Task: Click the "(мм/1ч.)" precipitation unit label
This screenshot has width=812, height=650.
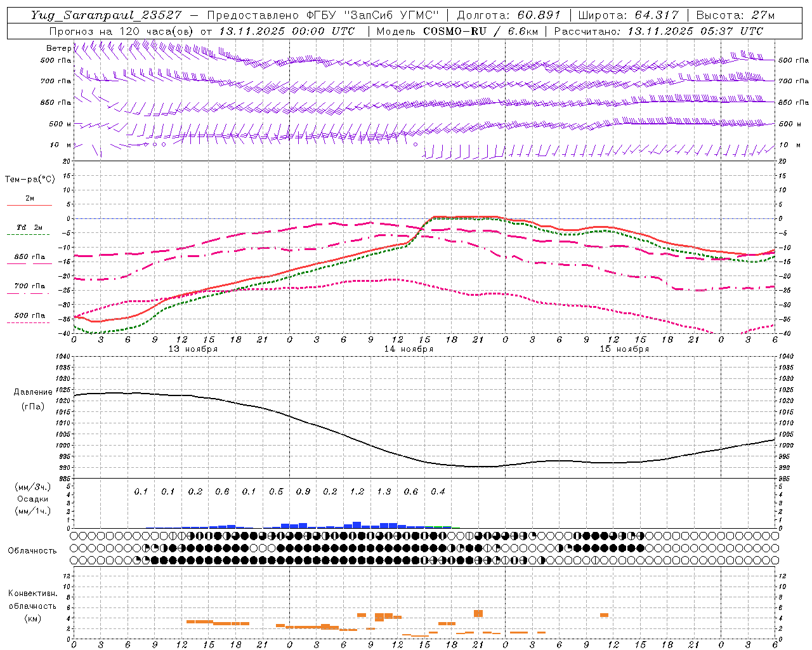Action: (x=33, y=511)
